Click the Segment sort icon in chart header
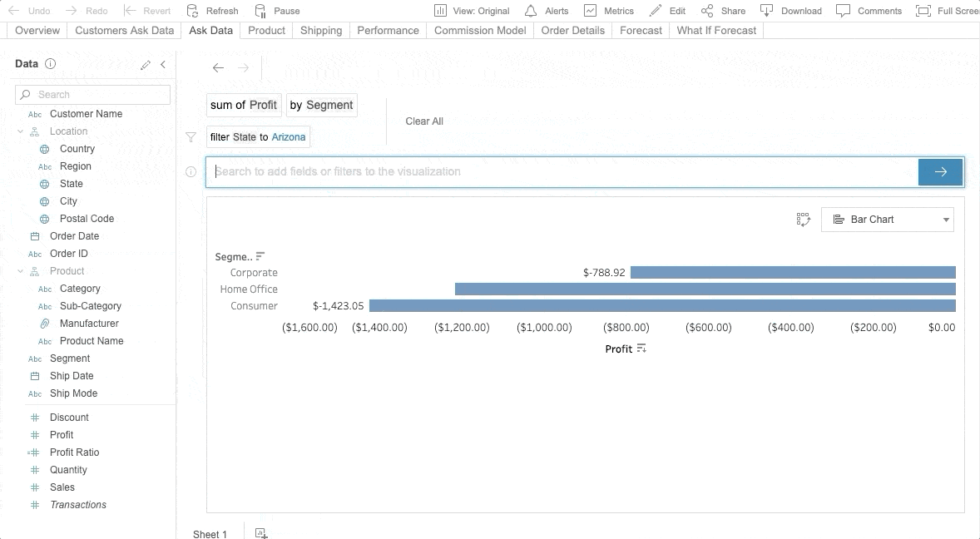Screen dimensions: 980x539 pyautogui.click(x=260, y=256)
